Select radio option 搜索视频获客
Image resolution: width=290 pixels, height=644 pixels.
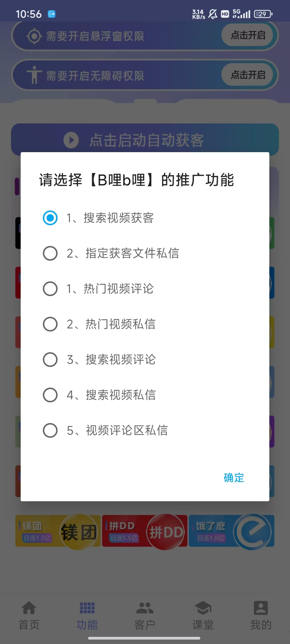50,218
